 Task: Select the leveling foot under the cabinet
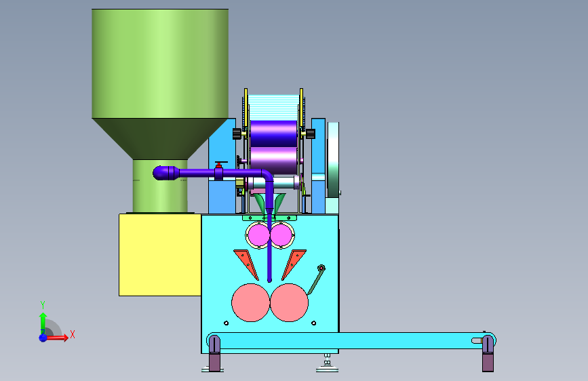point(327,363)
